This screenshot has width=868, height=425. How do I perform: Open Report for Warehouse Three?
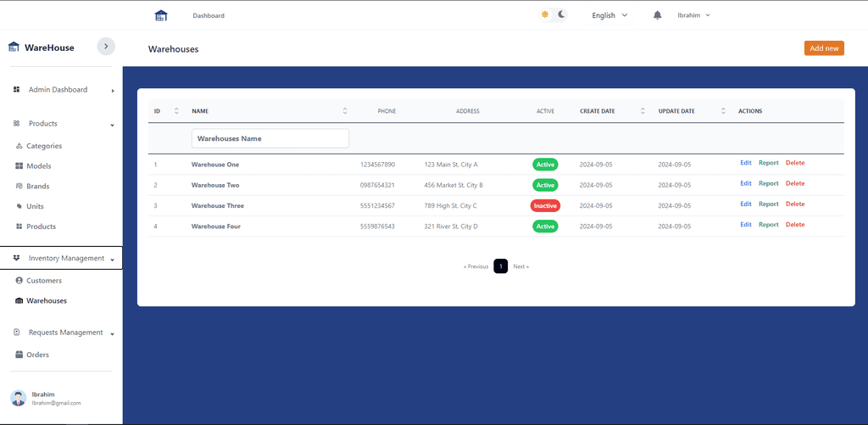pos(768,204)
